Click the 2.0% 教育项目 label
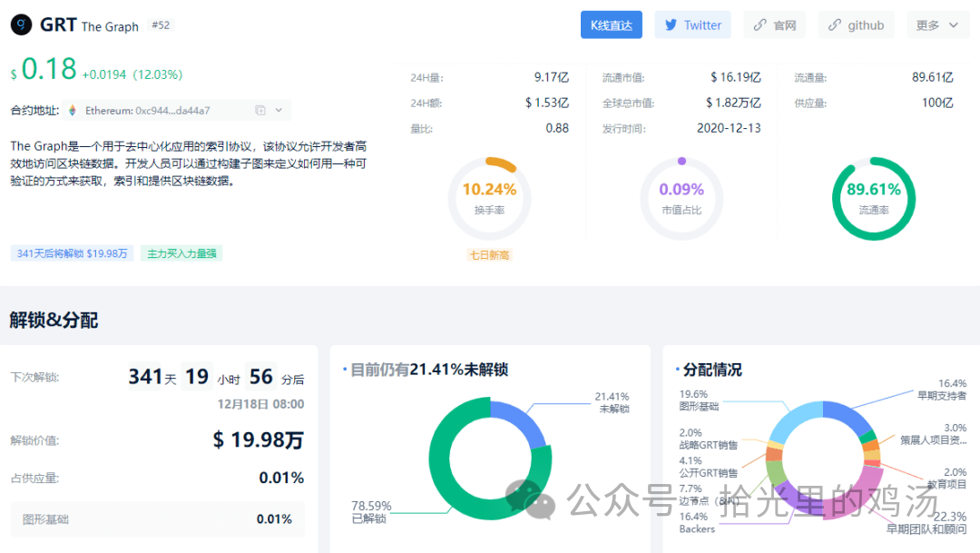This screenshot has height=553, width=980. (x=946, y=478)
